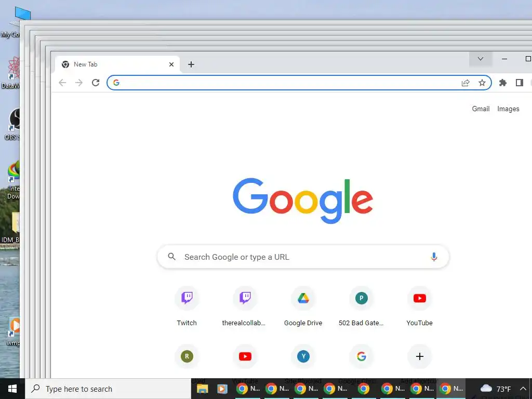Click the magnifier icon in the Google search box
The width and height of the screenshot is (532, 399).
172,257
